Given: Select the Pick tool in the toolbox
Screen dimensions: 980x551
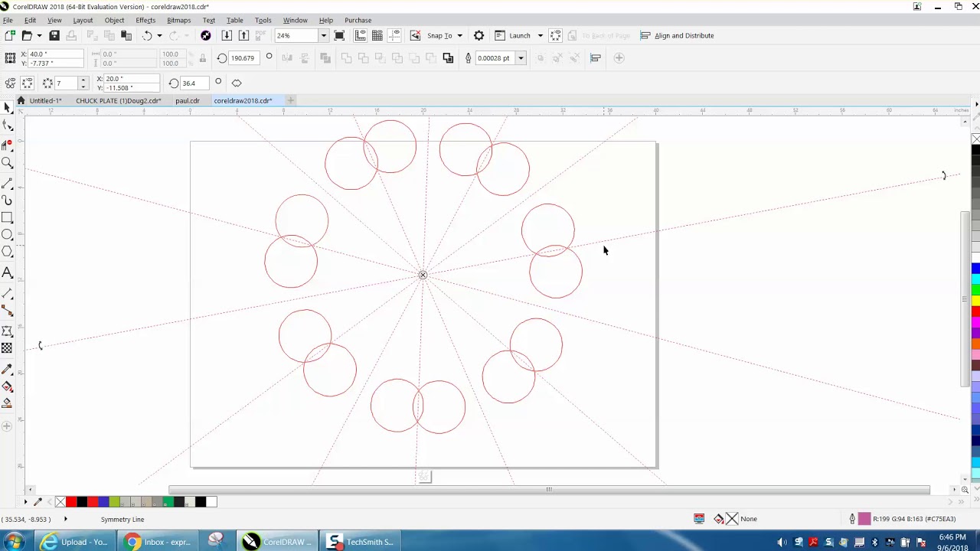Looking at the screenshot, I should (8, 108).
